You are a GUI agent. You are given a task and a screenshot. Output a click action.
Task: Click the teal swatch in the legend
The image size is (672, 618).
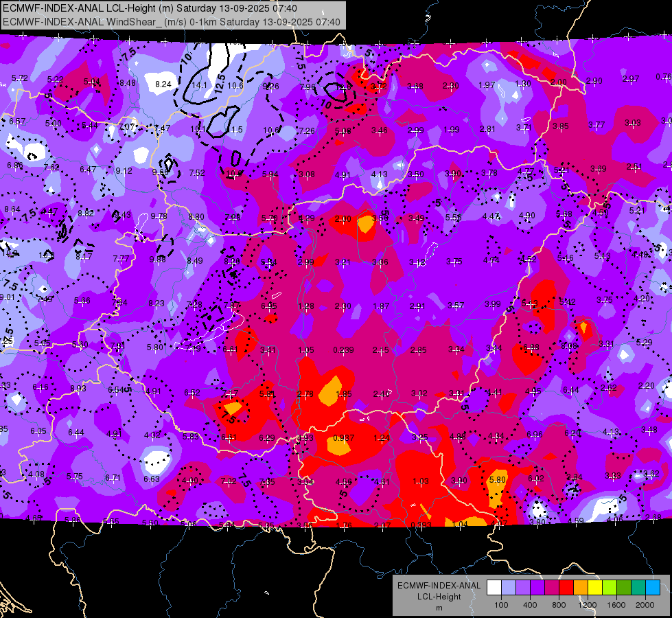point(638,588)
